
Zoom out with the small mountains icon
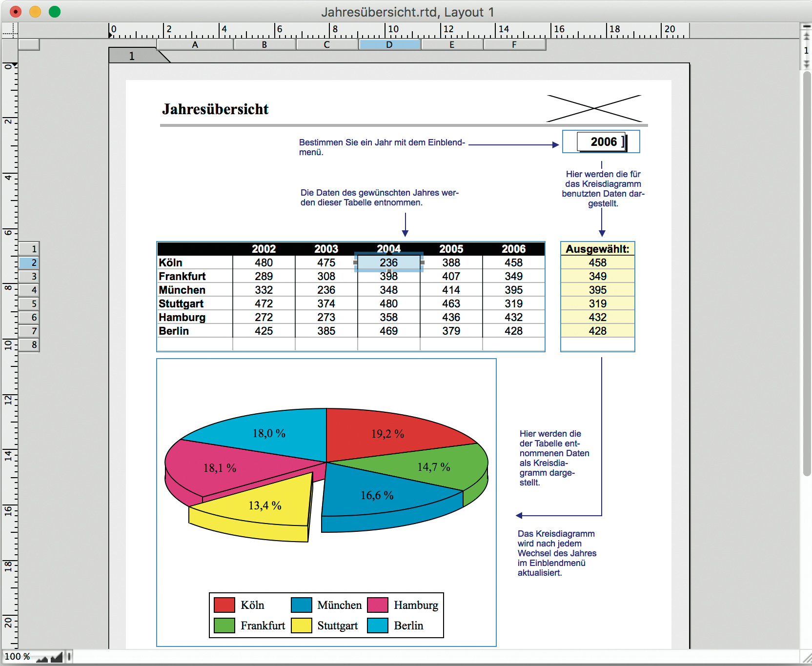point(42,658)
